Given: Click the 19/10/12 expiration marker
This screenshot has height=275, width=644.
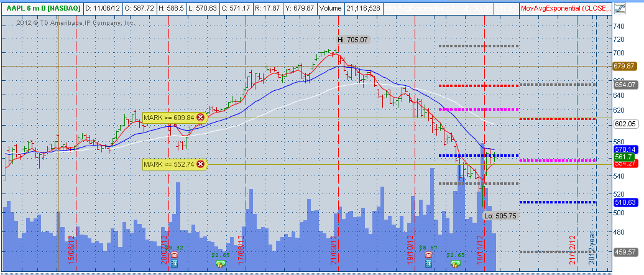Looking at the screenshot, I should tap(410, 250).
